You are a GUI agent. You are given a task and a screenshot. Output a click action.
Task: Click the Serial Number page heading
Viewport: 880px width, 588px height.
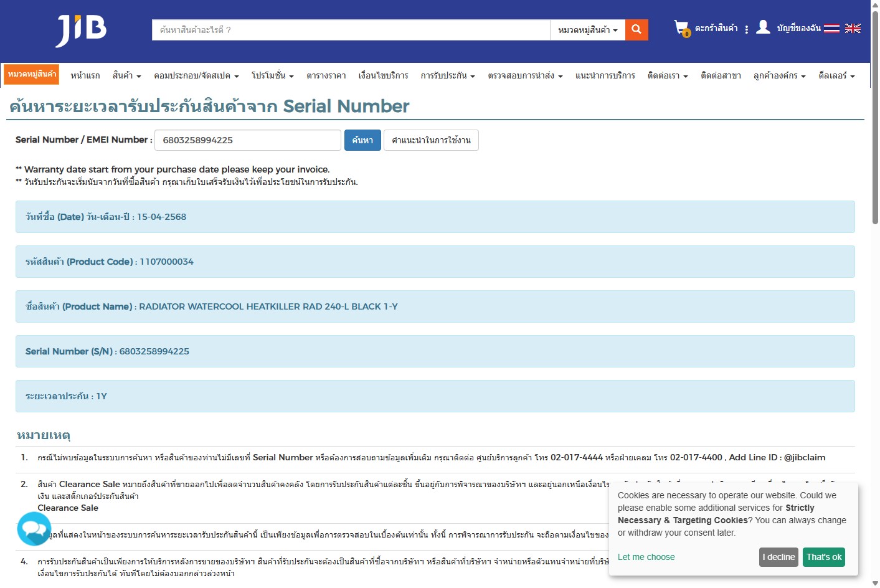coord(209,106)
